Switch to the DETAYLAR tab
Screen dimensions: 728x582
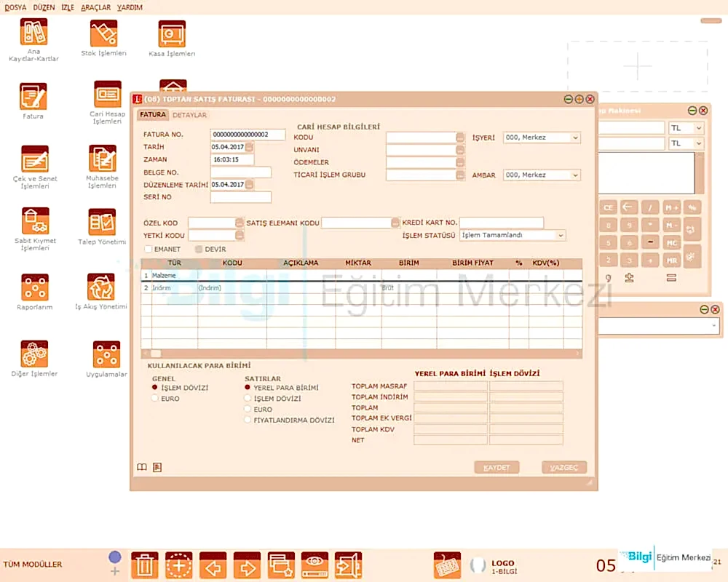click(189, 115)
